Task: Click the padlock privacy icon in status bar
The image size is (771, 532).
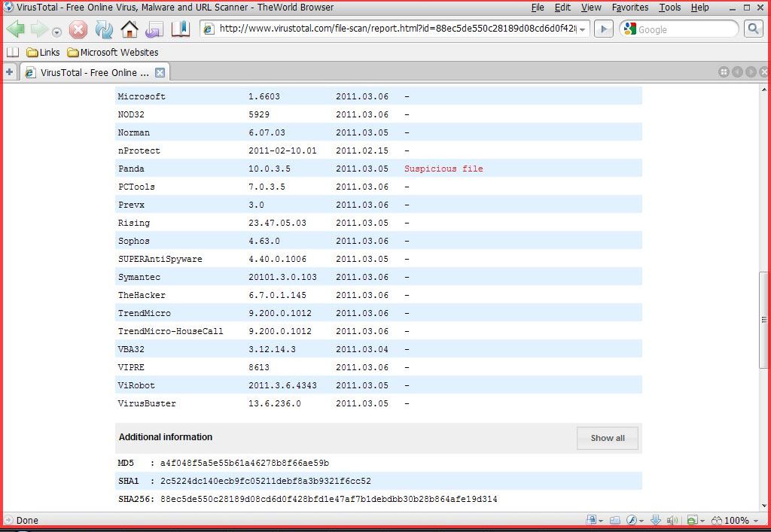Action: [x=592, y=520]
